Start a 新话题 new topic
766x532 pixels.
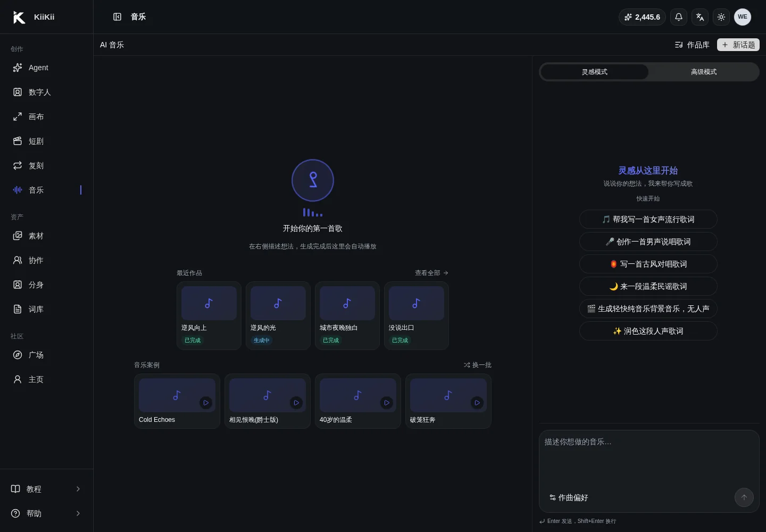tap(738, 45)
